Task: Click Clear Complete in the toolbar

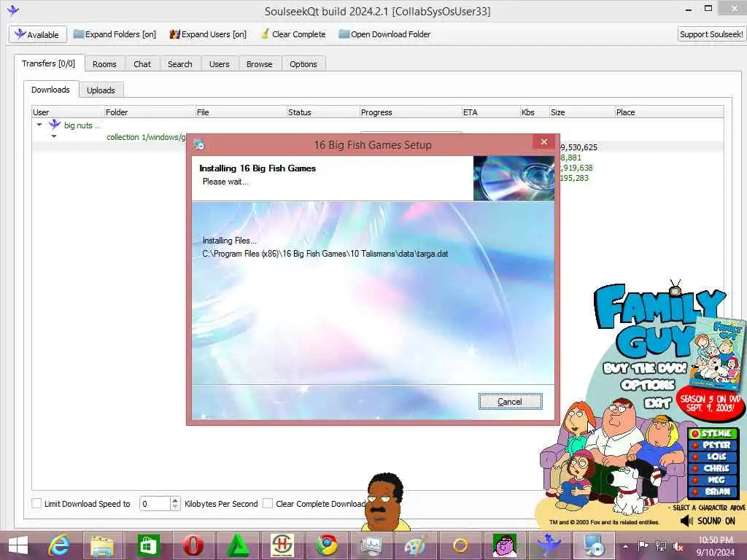Action: (x=293, y=34)
